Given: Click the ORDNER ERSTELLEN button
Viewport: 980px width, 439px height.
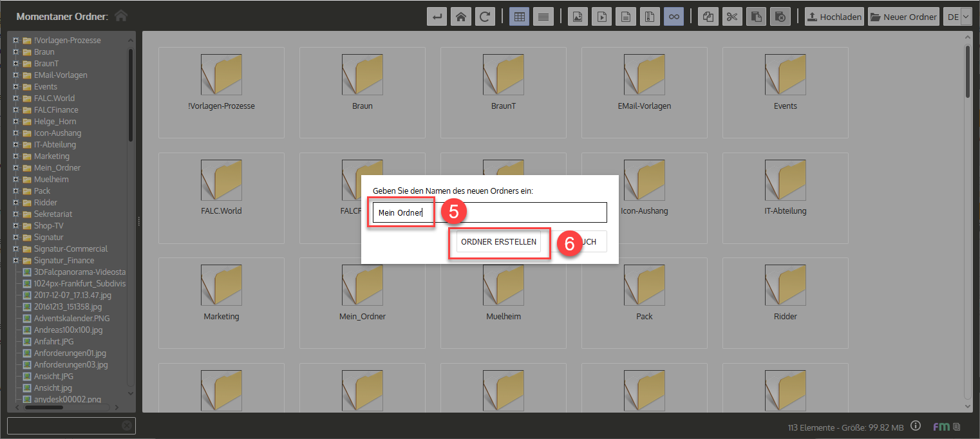Looking at the screenshot, I should tap(498, 242).
